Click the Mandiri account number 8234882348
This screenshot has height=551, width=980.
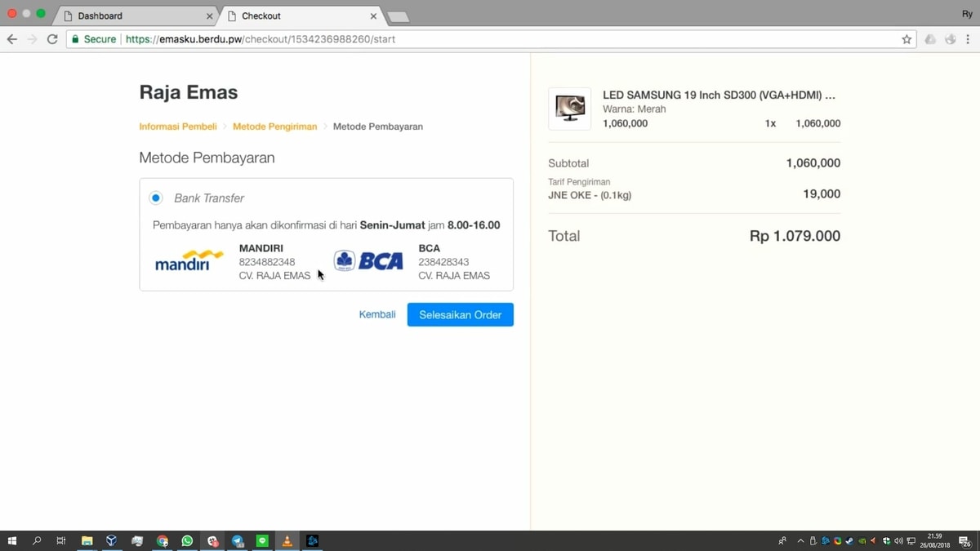click(267, 262)
